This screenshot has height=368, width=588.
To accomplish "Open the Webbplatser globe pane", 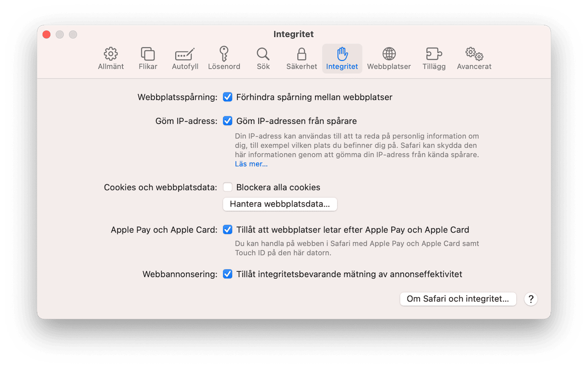I will click(389, 59).
